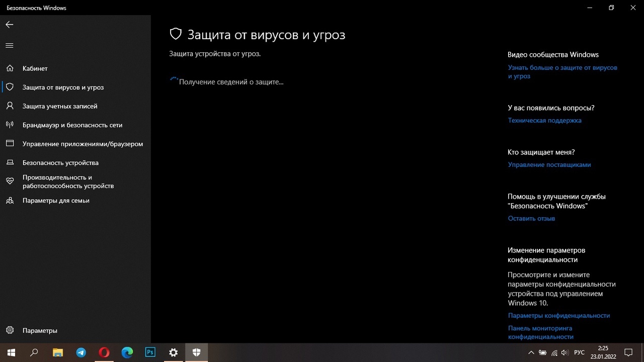
Task: Open link Узнать больше о защите от вирусов
Action: [562, 72]
